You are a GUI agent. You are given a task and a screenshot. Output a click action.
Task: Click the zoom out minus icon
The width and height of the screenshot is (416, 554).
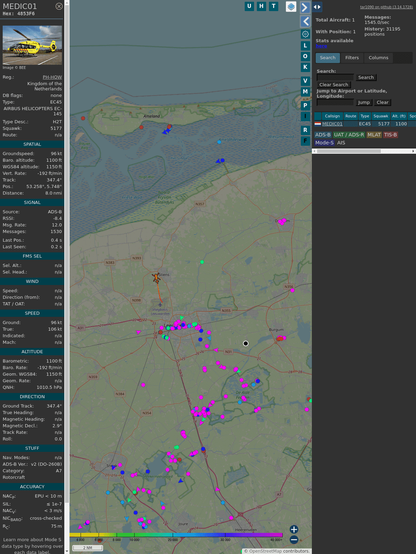(294, 540)
